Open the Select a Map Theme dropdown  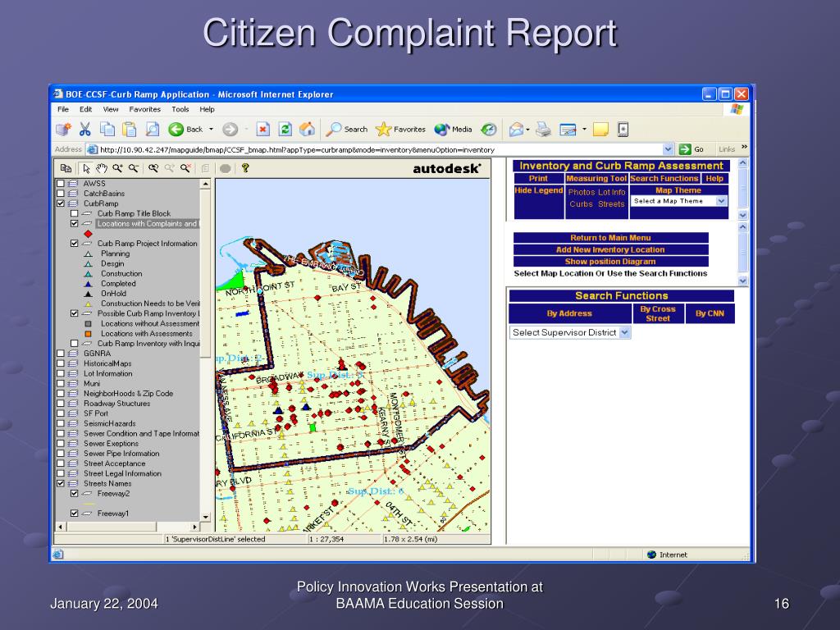point(679,201)
